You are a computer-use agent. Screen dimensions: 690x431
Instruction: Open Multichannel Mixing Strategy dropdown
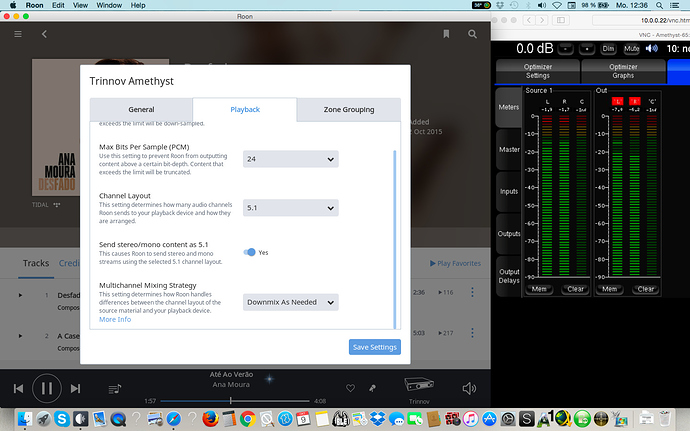tap(290, 302)
